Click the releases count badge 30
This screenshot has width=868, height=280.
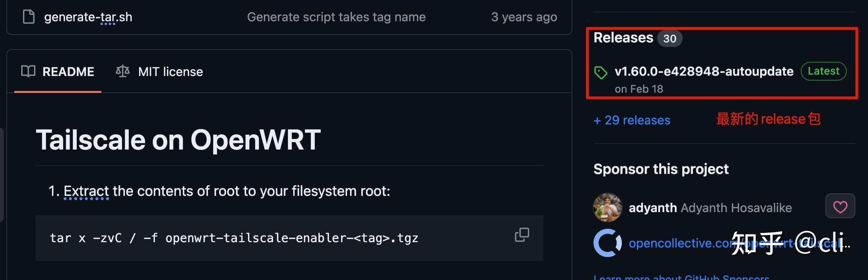(670, 39)
